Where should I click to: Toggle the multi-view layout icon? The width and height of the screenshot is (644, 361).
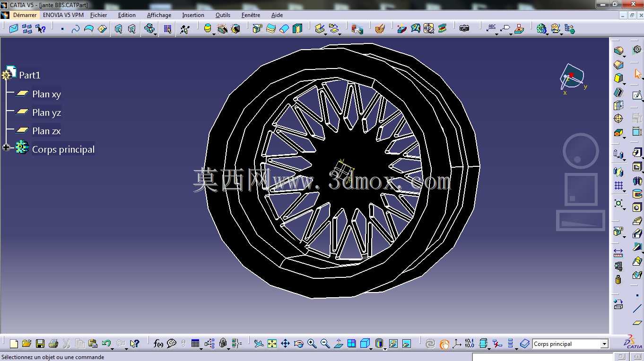[x=351, y=344]
